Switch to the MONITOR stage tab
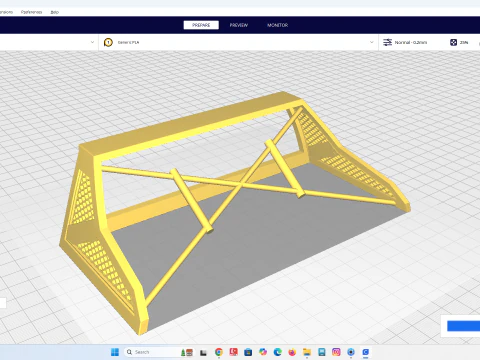Viewport: 480px width, 360px height. coord(277,25)
